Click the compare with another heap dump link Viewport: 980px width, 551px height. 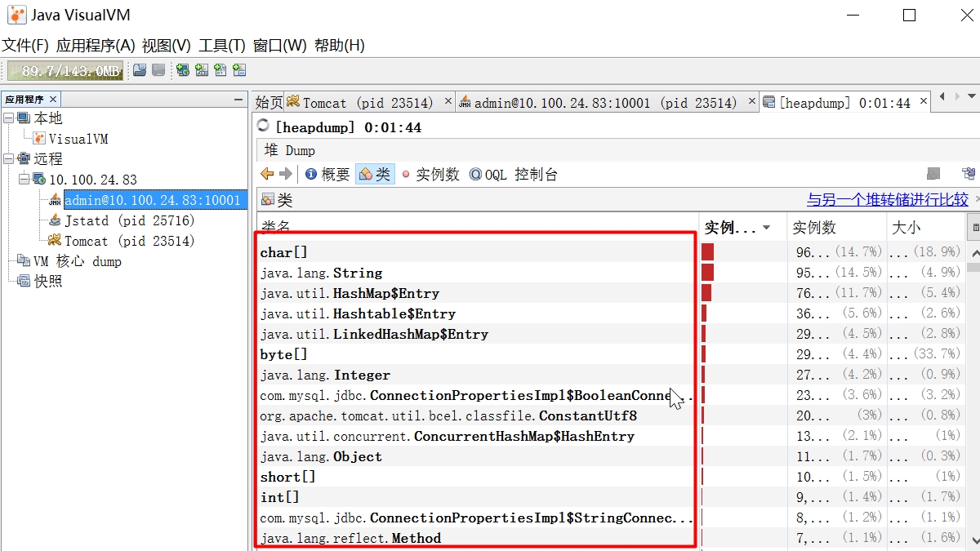[x=888, y=200]
